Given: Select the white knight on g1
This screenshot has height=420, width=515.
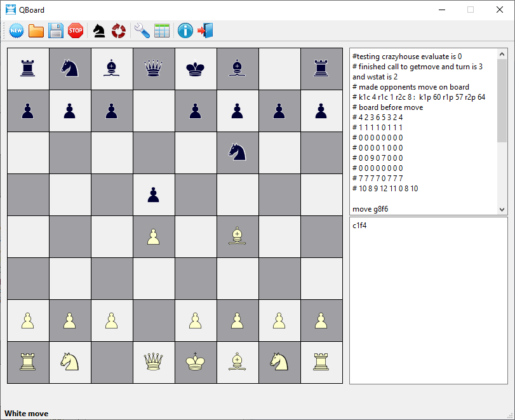Looking at the screenshot, I should (x=279, y=362).
